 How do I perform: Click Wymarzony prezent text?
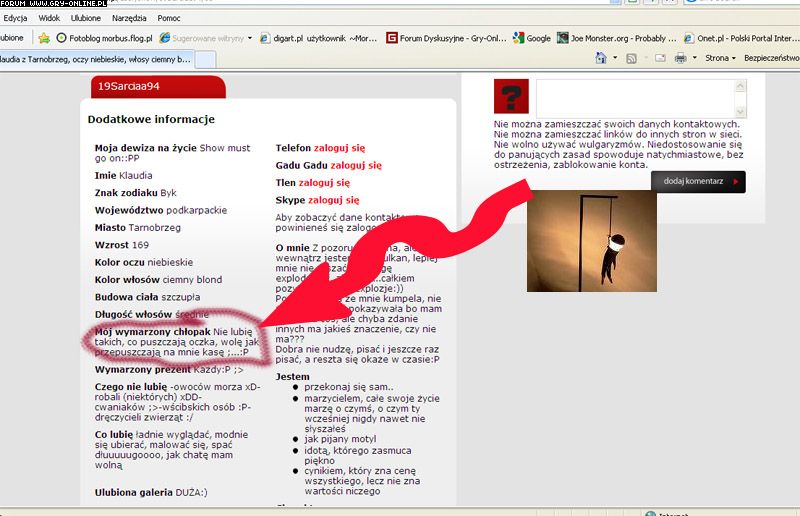169,370
